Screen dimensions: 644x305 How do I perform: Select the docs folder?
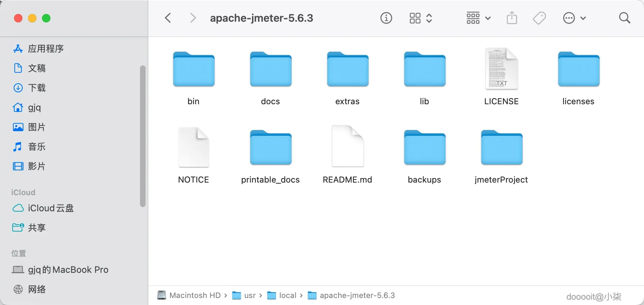point(271,69)
